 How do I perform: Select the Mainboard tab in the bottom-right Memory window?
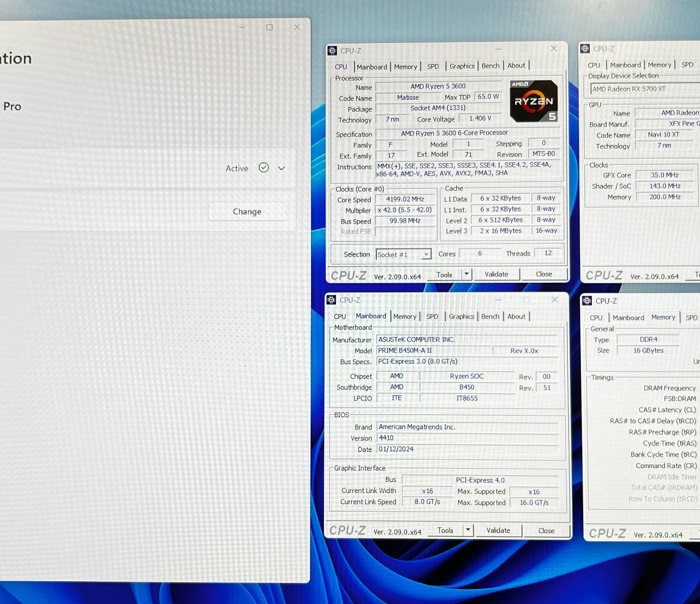point(628,318)
